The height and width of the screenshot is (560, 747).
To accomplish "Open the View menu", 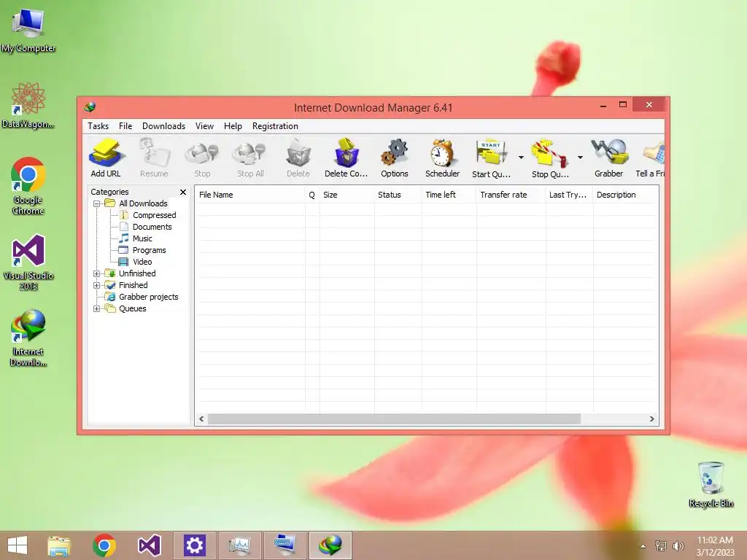I will pos(204,126).
